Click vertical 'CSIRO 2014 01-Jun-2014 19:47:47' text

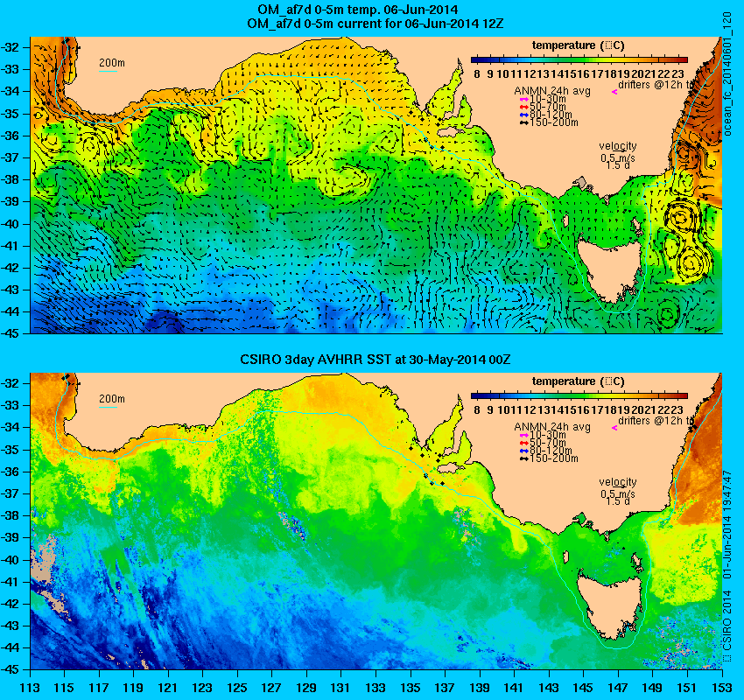[x=726, y=565]
